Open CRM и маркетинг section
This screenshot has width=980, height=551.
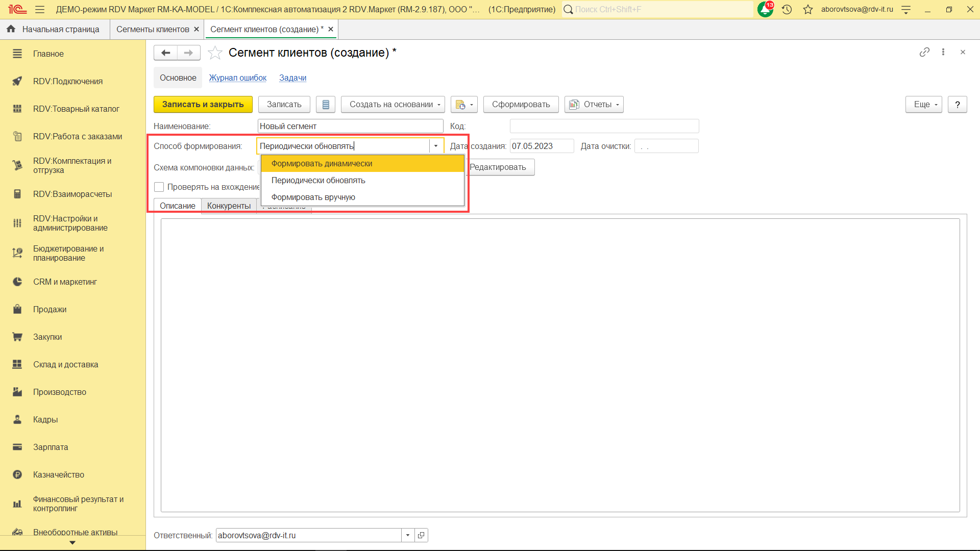pos(65,282)
